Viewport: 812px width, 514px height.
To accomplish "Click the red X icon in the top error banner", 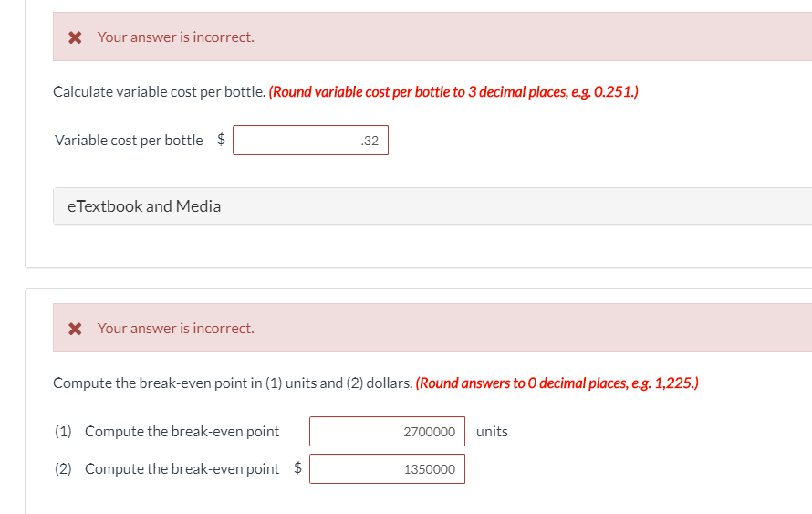I will [75, 37].
